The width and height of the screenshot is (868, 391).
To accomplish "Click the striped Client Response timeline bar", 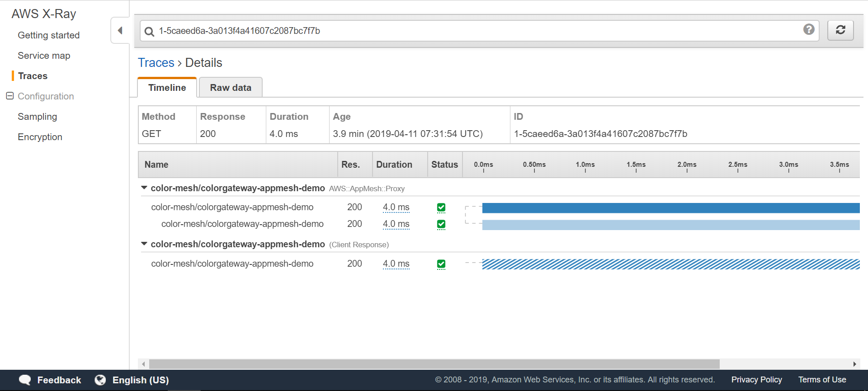I will click(671, 264).
